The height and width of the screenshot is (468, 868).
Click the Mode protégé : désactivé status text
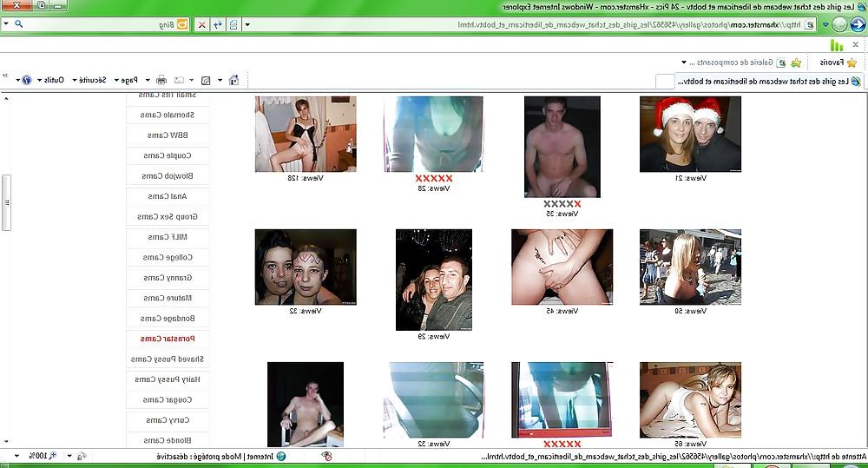200,457
